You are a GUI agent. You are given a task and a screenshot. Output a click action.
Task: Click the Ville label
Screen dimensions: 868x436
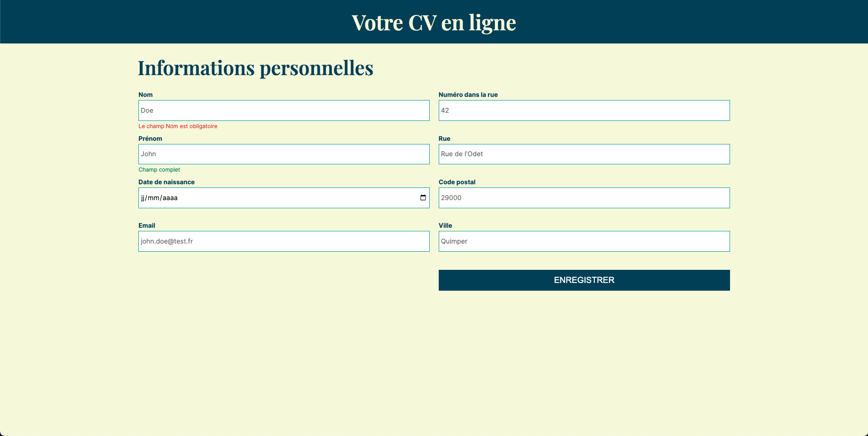(445, 225)
